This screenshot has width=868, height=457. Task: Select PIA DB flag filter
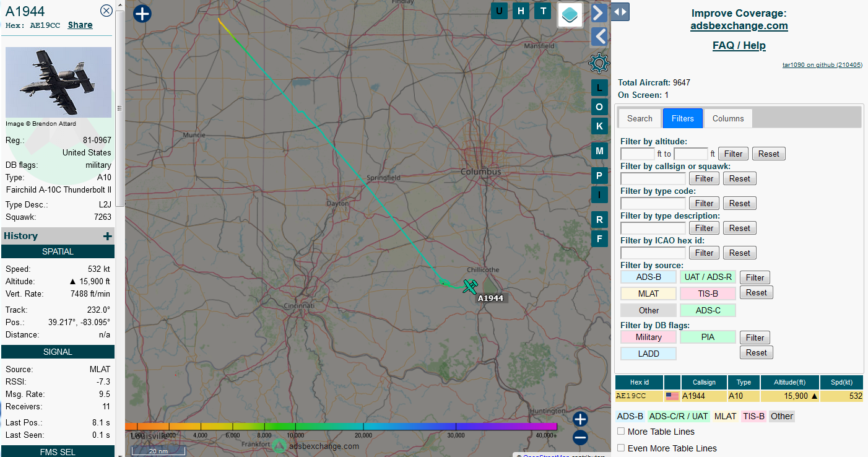click(708, 337)
